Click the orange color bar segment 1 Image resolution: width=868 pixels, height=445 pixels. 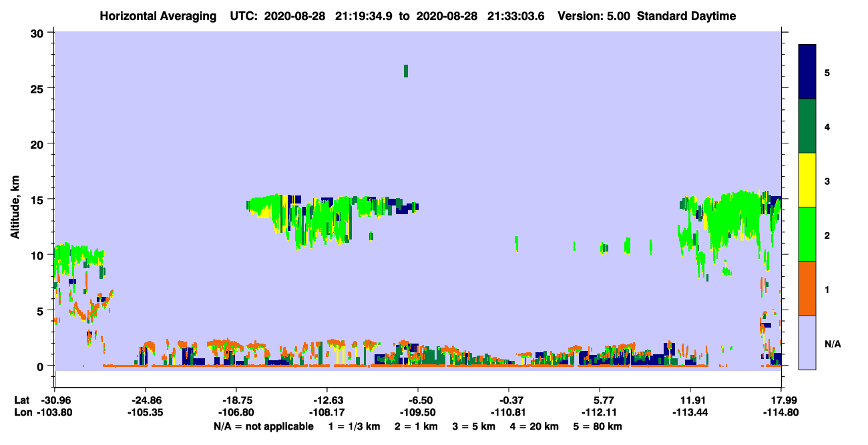807,288
